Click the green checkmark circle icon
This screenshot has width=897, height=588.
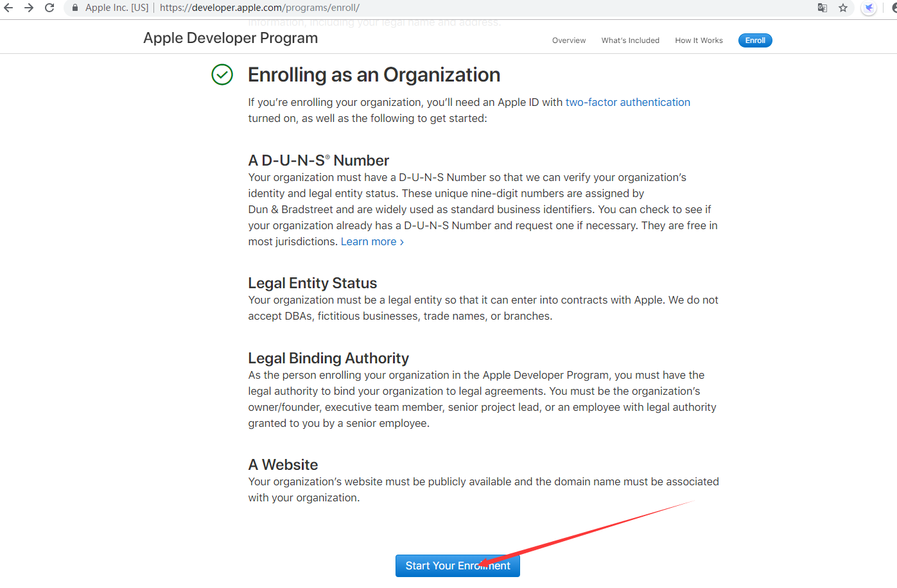point(222,74)
